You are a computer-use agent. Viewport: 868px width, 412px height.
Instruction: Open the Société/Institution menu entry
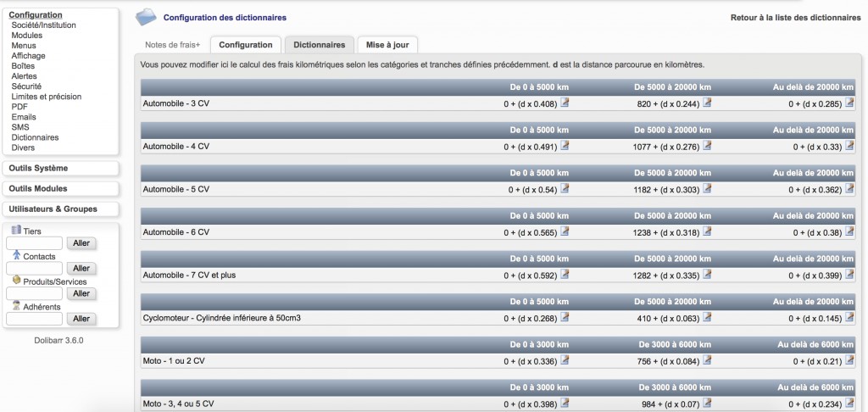(44, 25)
